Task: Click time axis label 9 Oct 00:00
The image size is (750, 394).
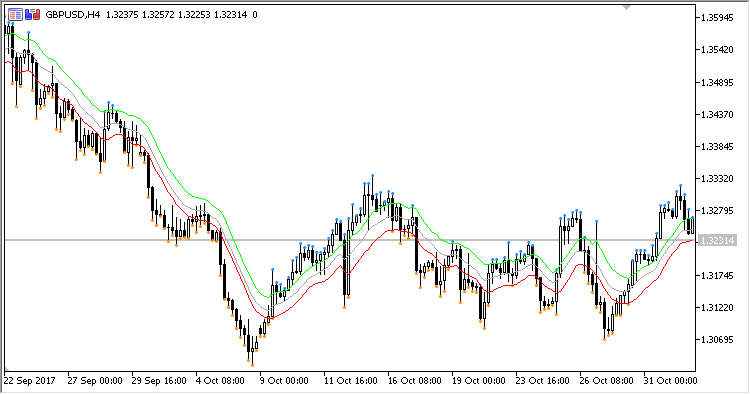Action: (284, 381)
